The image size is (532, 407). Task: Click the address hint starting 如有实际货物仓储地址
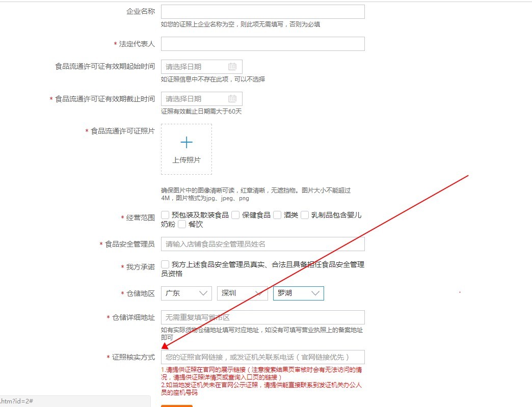point(262,334)
